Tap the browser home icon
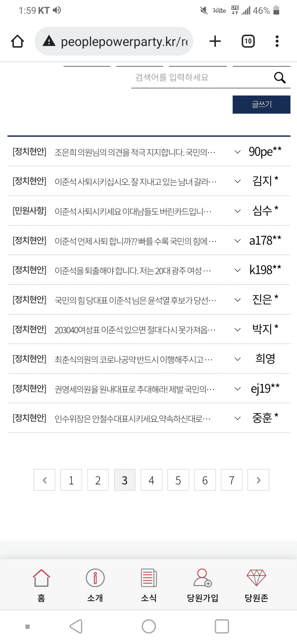297x644 pixels. (x=17, y=41)
